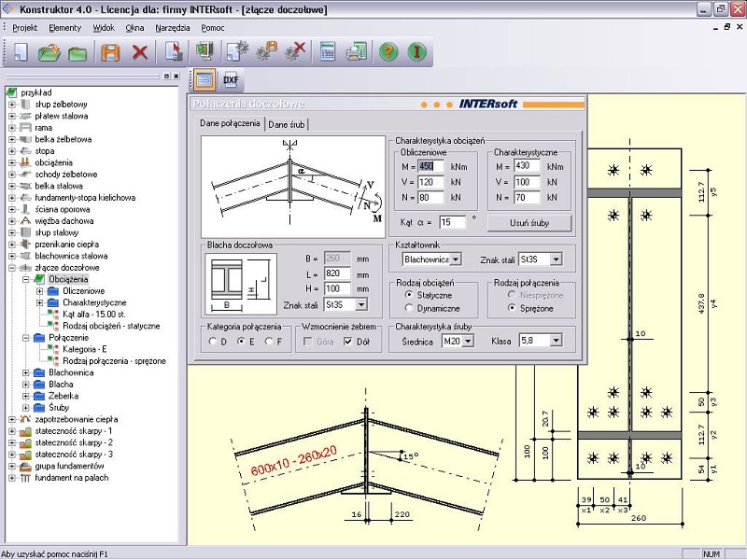Image resolution: width=747 pixels, height=560 pixels.
Task: Open the Elementy menu
Action: pos(64,28)
